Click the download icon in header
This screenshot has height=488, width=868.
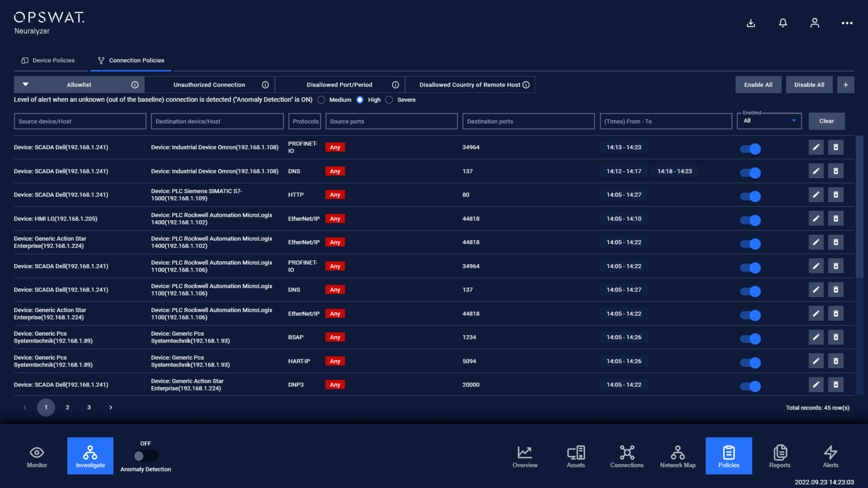point(751,23)
